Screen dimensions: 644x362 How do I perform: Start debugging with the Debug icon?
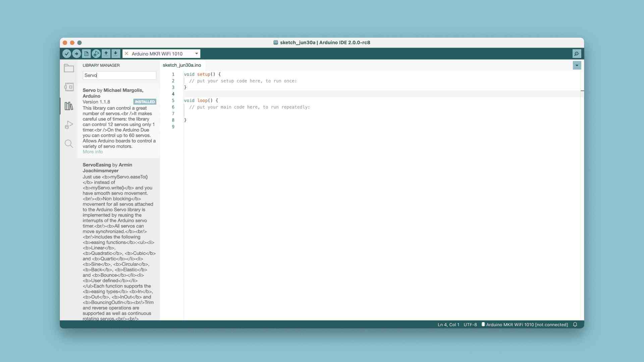pyautogui.click(x=96, y=54)
